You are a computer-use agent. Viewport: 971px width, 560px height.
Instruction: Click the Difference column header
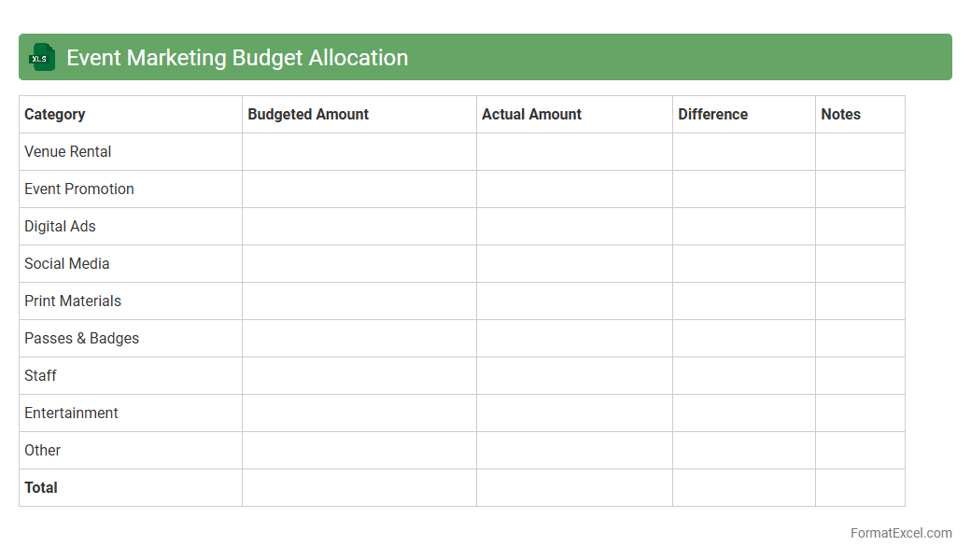[712, 115]
